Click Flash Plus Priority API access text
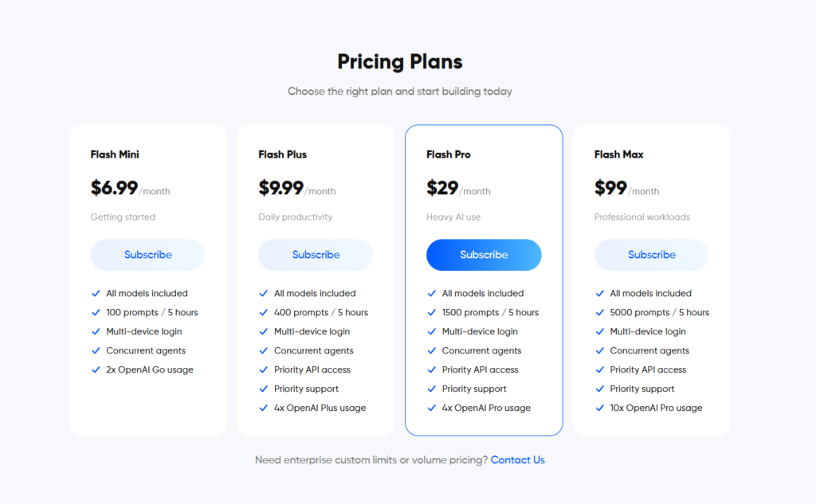 (312, 370)
